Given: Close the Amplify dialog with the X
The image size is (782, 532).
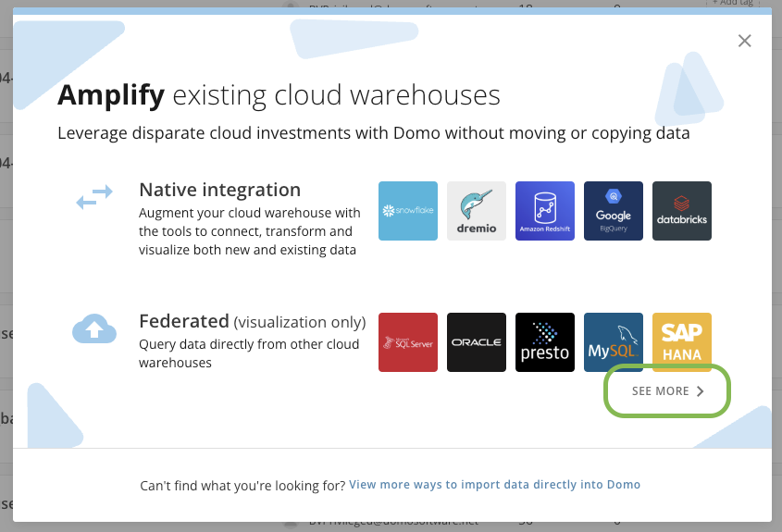Looking at the screenshot, I should tap(744, 41).
